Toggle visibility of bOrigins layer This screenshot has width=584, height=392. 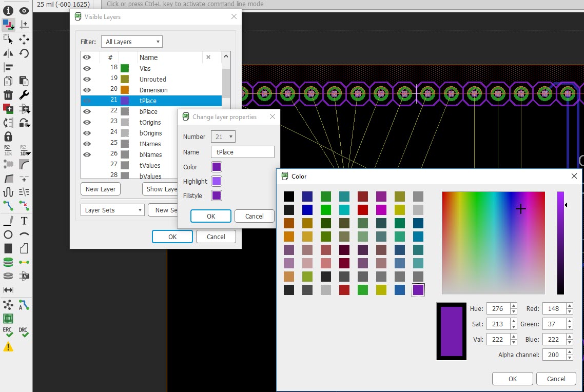[x=87, y=133]
